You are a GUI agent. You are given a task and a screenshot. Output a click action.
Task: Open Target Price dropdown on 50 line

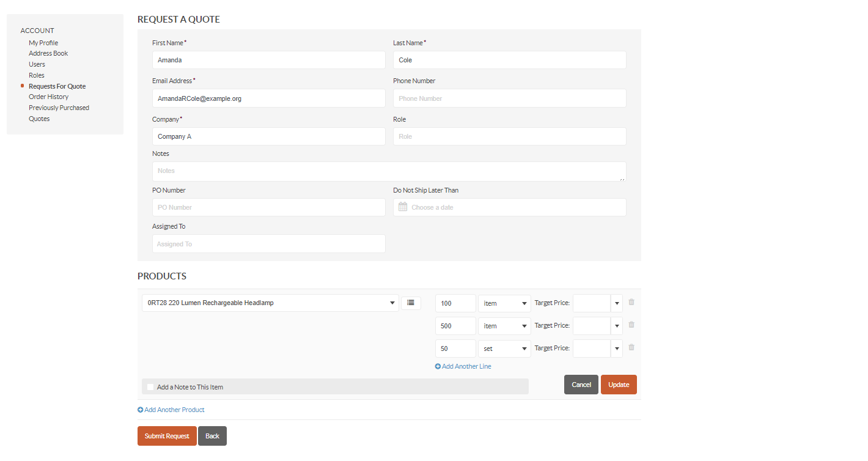click(617, 349)
